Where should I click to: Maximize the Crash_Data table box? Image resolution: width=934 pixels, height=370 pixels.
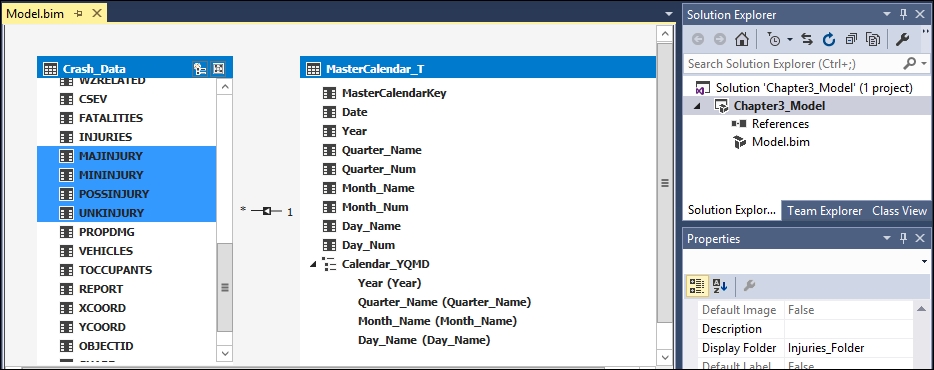click(219, 69)
